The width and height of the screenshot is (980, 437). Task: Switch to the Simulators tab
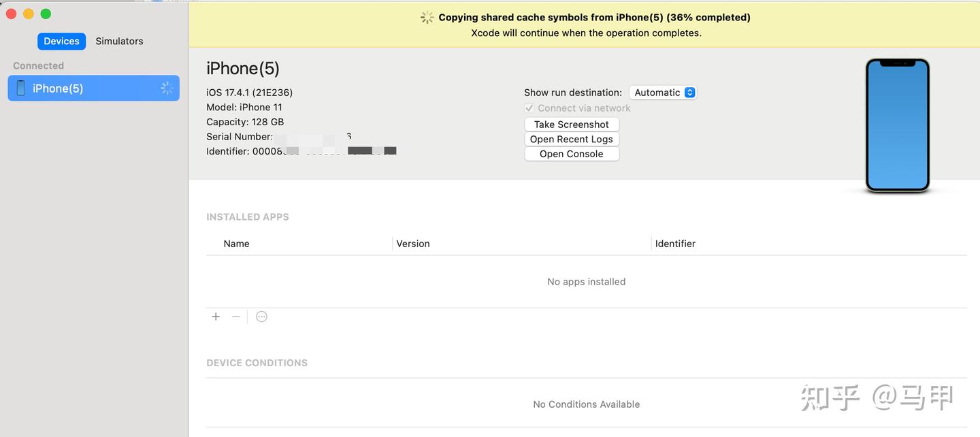tap(119, 41)
